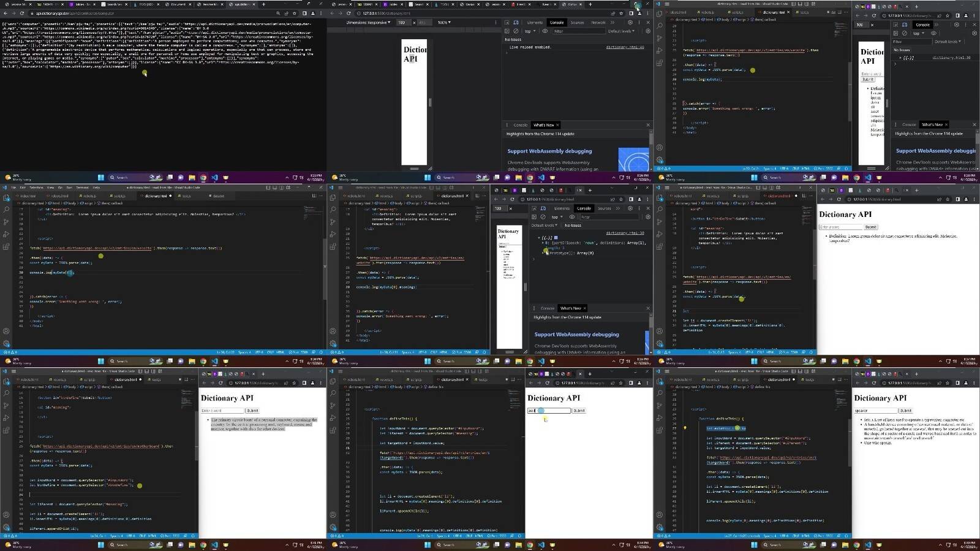Open Manage gear in VS Code beside collapsed [{…}] console
980x551 pixels.
(x=659, y=161)
